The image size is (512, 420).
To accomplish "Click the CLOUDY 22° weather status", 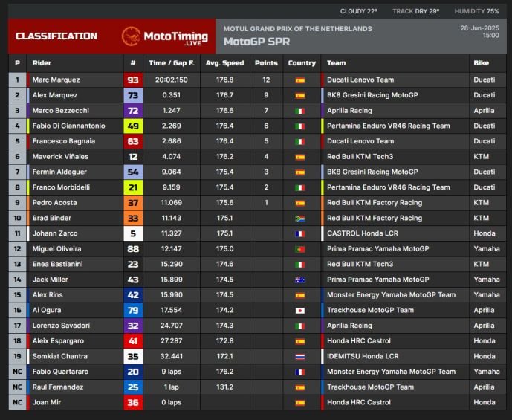I will [x=358, y=11].
